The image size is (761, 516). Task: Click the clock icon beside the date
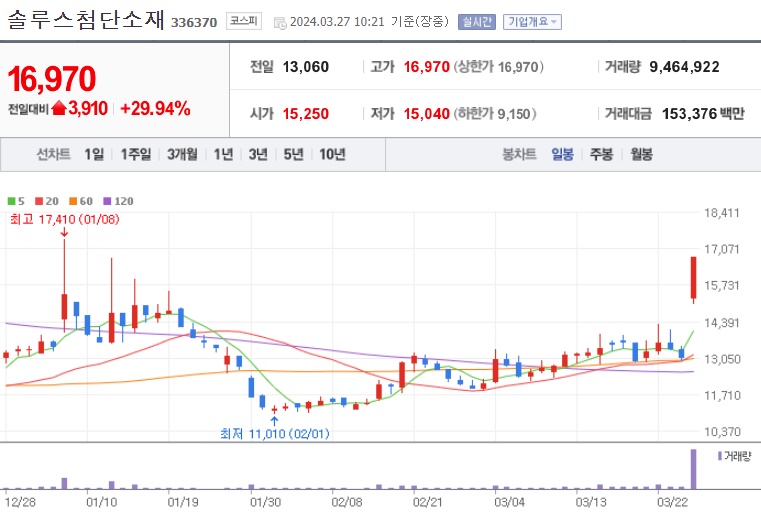click(x=280, y=23)
